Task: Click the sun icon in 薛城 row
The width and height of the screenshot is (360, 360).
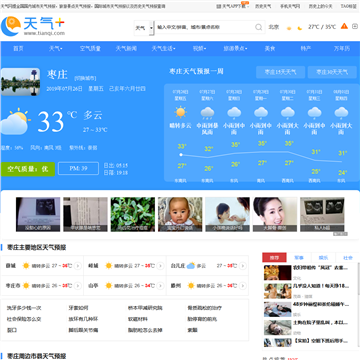Action: pos(26,266)
